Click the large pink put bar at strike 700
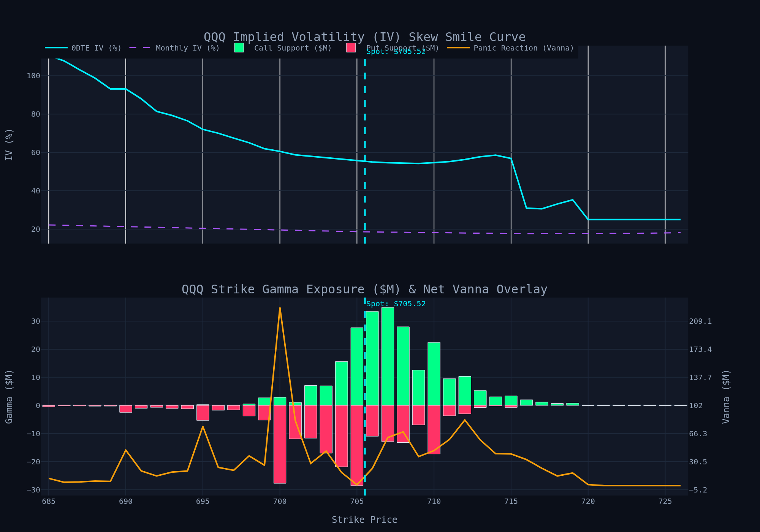This screenshot has height=532, width=760. tap(280, 444)
